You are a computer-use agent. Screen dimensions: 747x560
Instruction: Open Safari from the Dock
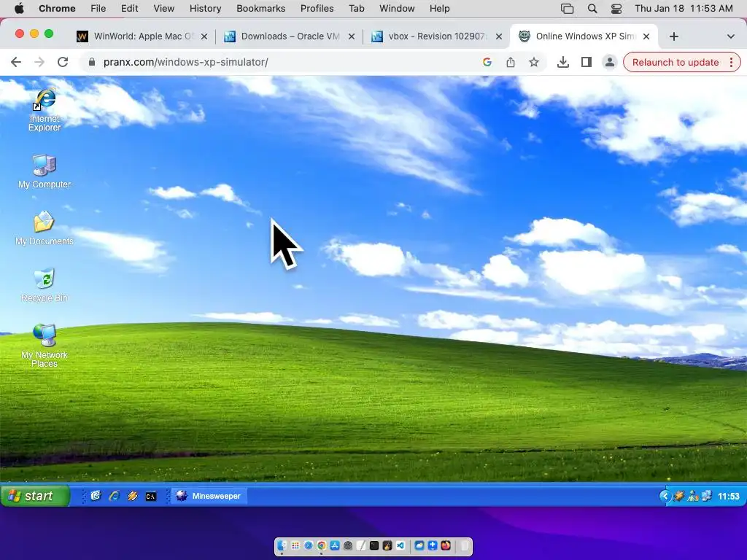tap(309, 545)
